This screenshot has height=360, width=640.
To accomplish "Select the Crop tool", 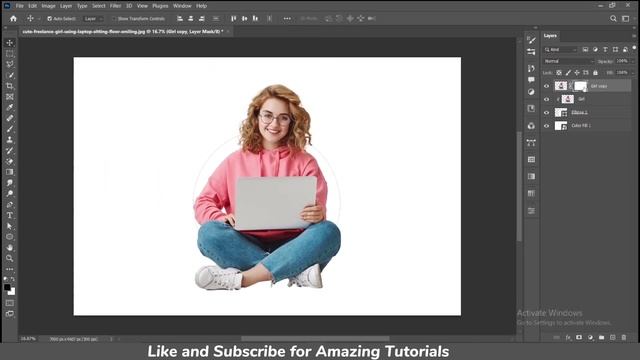I will click(10, 86).
